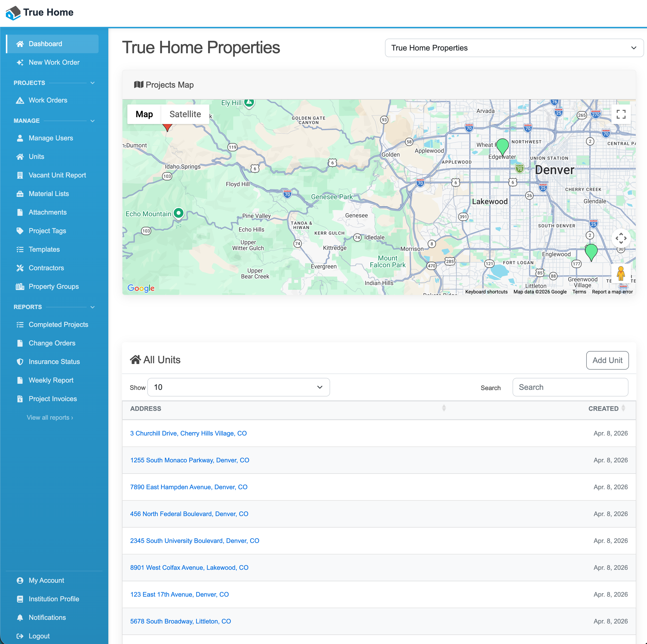Collapse the PROJECTS sidebar section
Viewport: 647px width, 644px height.
[x=93, y=83]
